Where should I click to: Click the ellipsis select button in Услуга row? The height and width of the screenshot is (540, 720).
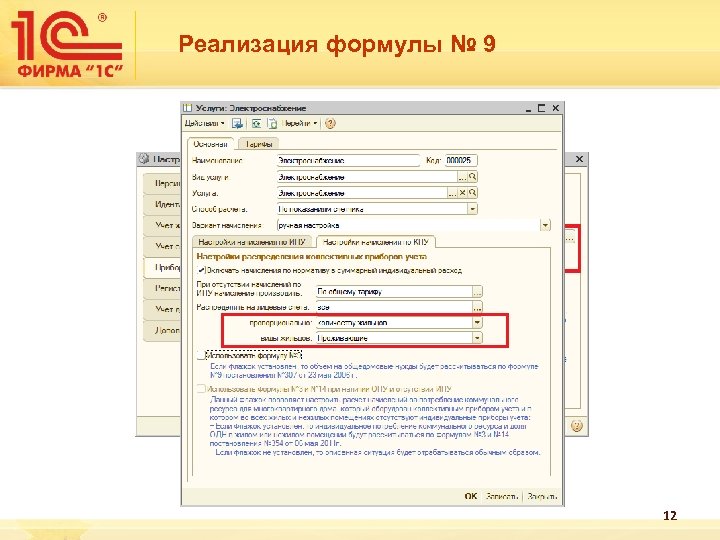click(452, 193)
